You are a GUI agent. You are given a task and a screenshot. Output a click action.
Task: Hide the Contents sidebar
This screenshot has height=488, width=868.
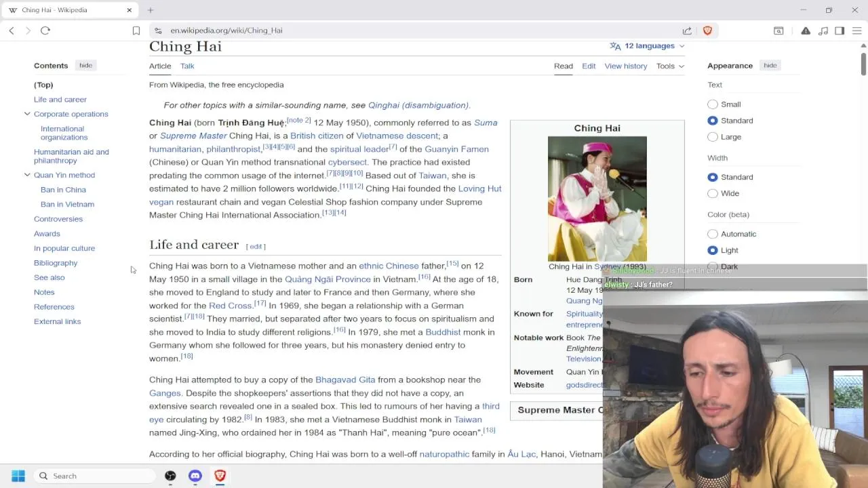(85, 65)
